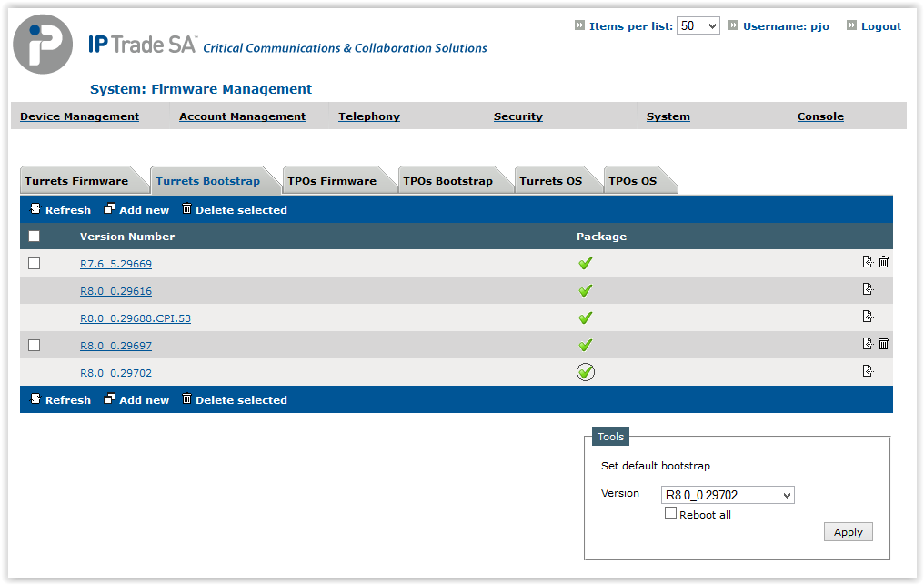Select the Turrets Bootstrap tab
Image resolution: width=924 pixels, height=585 pixels.
(x=214, y=180)
